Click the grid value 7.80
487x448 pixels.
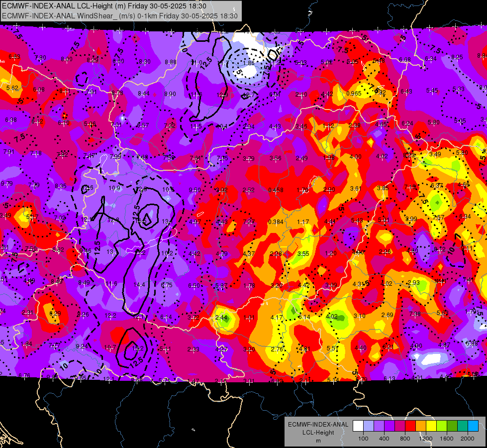click(x=40, y=58)
